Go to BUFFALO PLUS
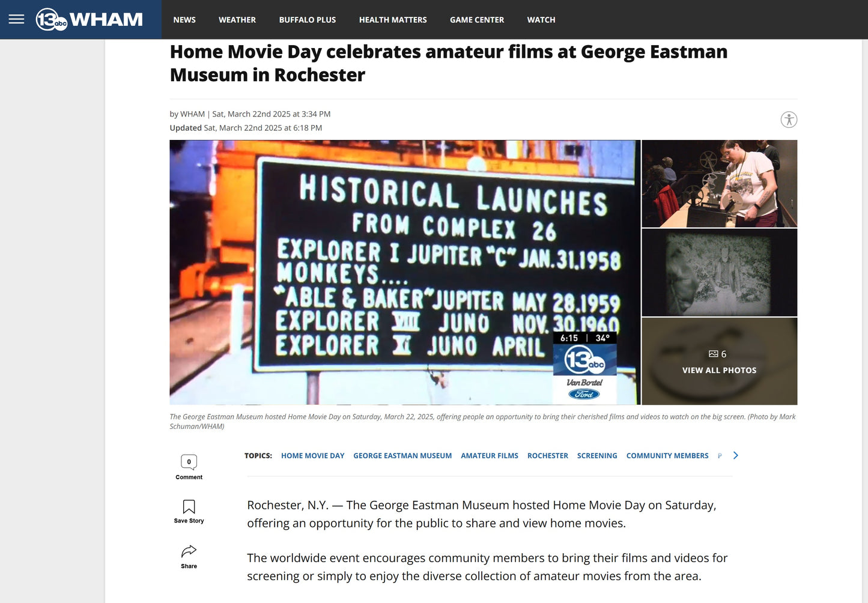This screenshot has width=868, height=603. pyautogui.click(x=307, y=19)
